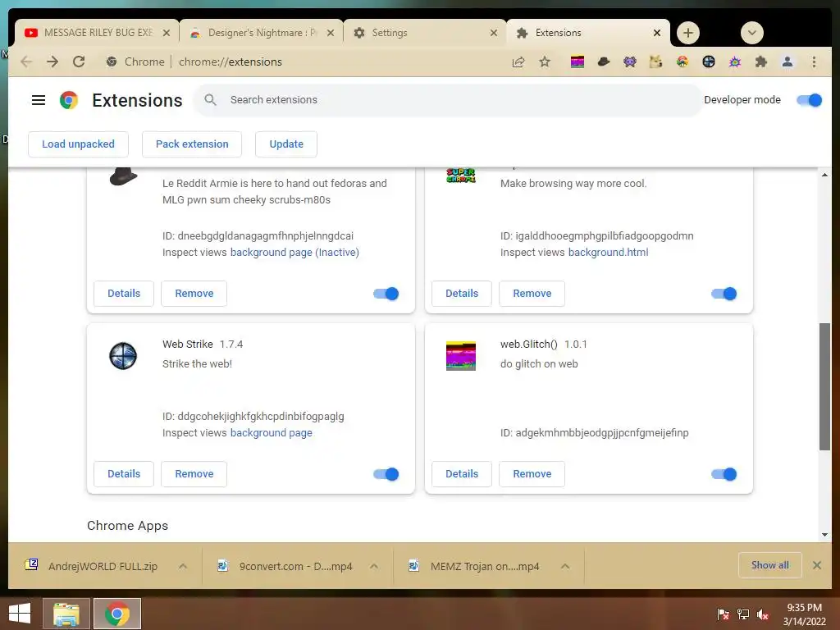Open background.html inspect view link

pyautogui.click(x=608, y=253)
